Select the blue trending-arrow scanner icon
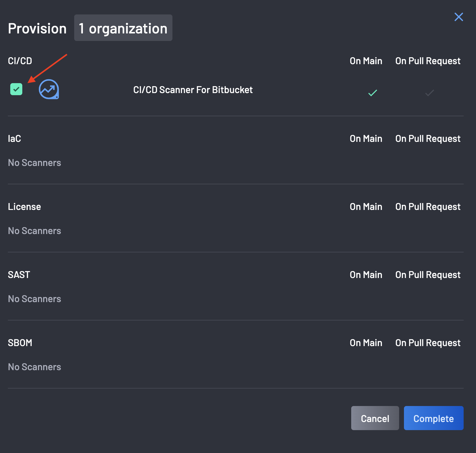Viewport: 476px width, 453px height. coord(49,89)
